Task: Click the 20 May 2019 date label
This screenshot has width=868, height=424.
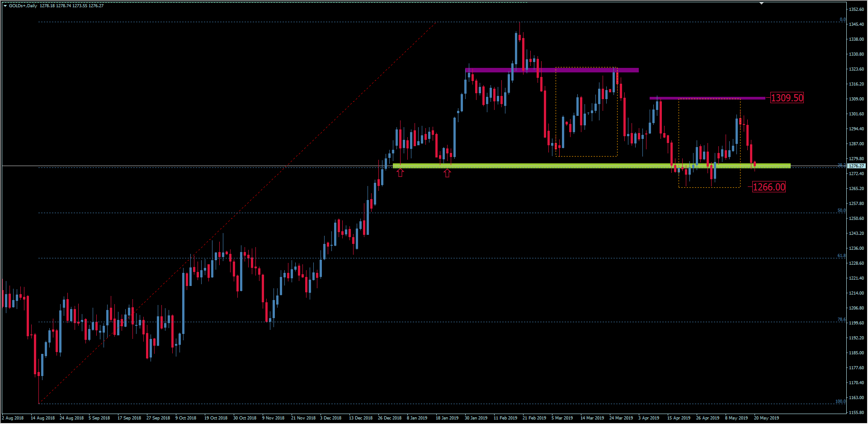Action: click(x=766, y=418)
